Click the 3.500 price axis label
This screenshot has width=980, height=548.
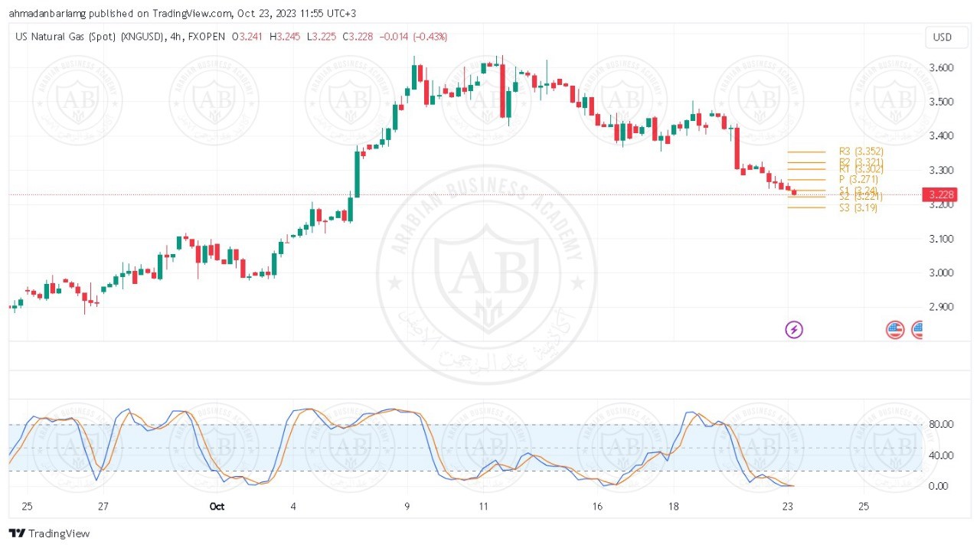[x=940, y=102]
